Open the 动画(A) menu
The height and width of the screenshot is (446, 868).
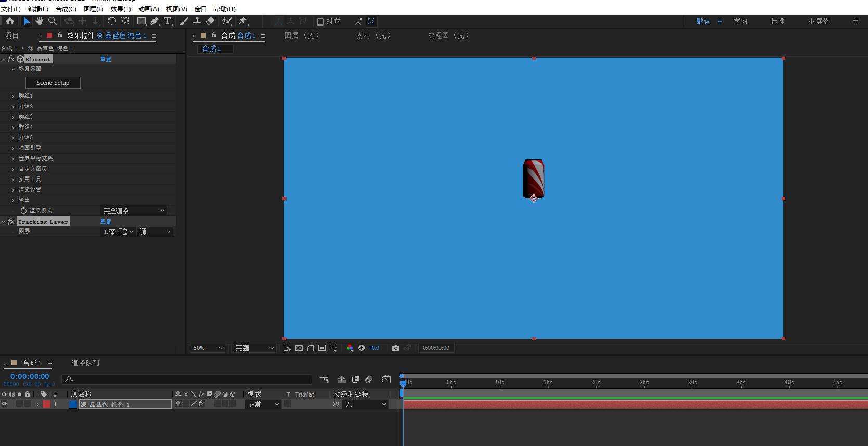(149, 9)
